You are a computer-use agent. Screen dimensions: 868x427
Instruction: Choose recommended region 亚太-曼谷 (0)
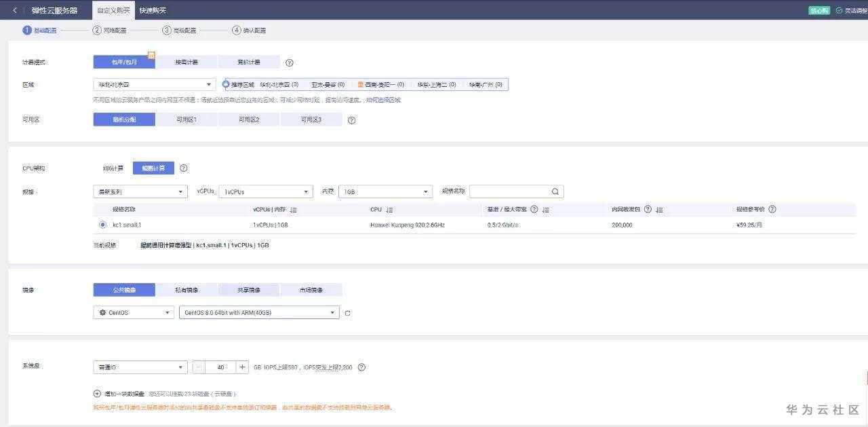(328, 85)
